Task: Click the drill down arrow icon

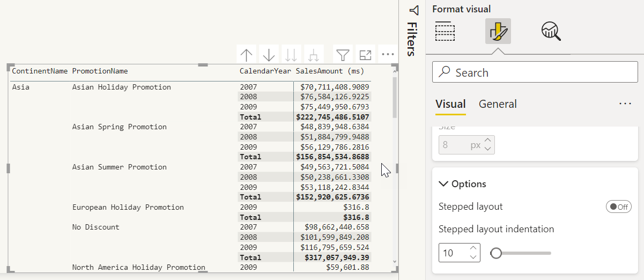Action: [x=269, y=55]
